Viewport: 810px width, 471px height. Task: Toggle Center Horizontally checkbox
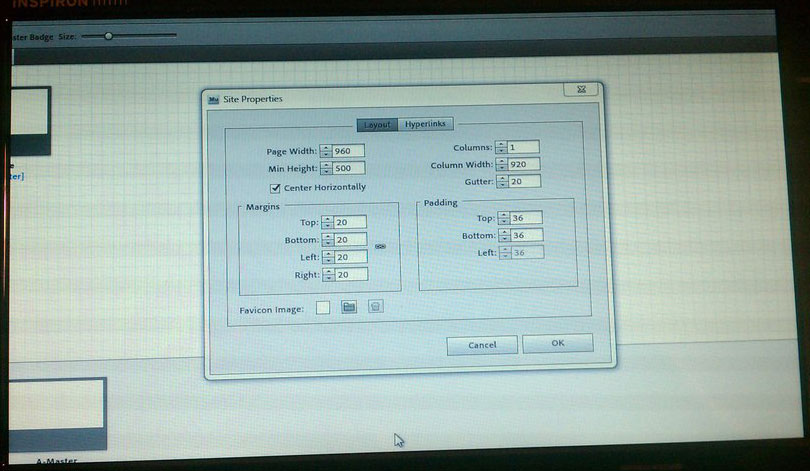pos(275,188)
